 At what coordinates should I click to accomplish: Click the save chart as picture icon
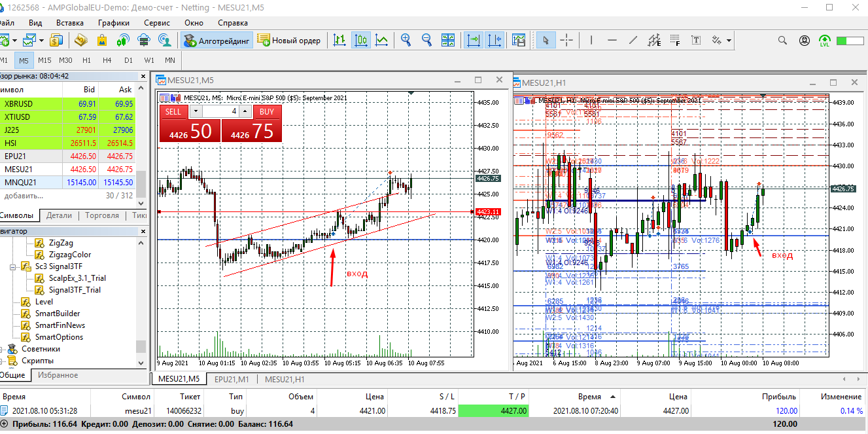click(519, 41)
